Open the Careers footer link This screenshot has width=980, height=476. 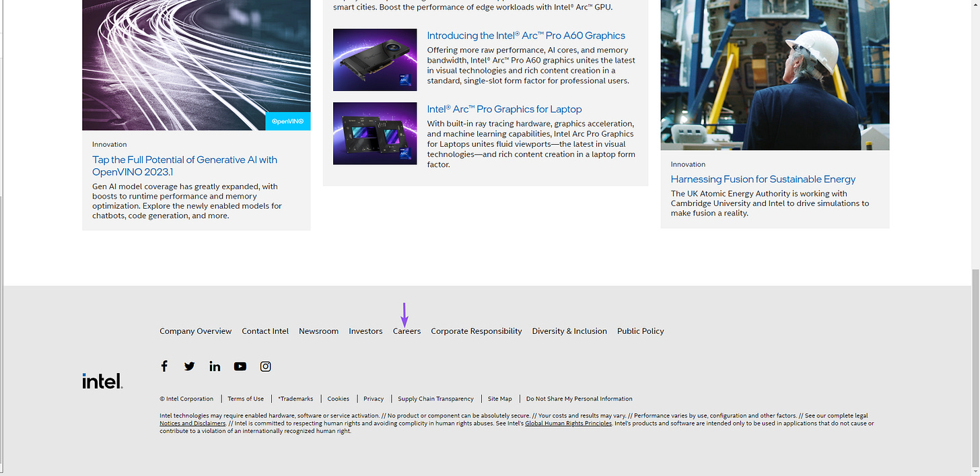point(407,331)
